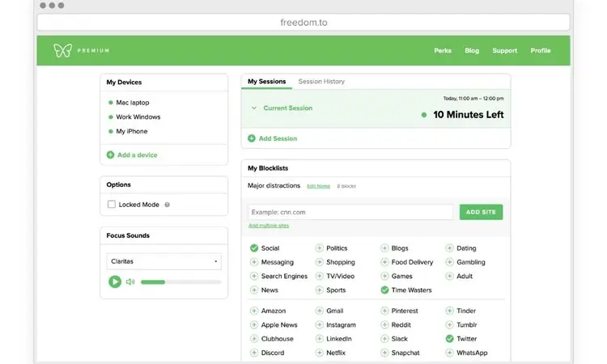Switch to the Session History tab
Image resolution: width=607 pixels, height=364 pixels.
[321, 82]
